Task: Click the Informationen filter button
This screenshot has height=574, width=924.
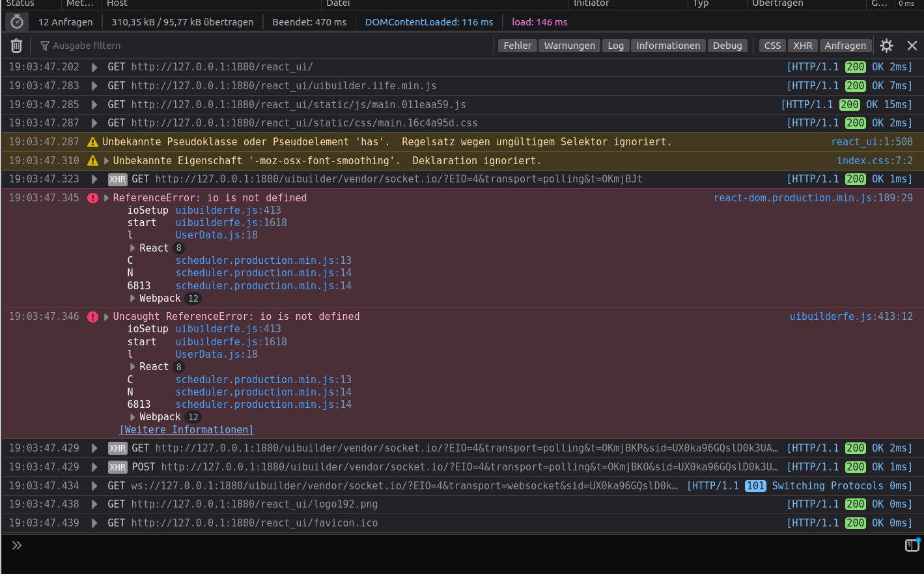Action: coord(668,46)
